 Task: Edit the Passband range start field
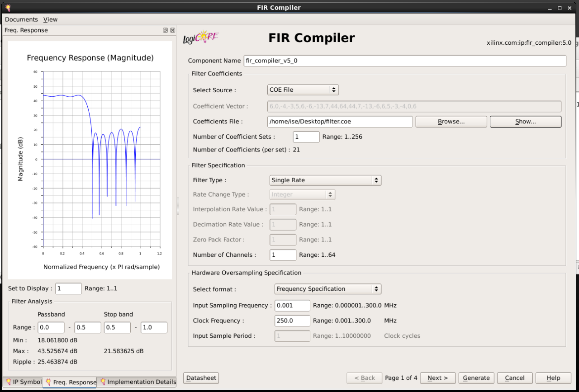click(51, 328)
